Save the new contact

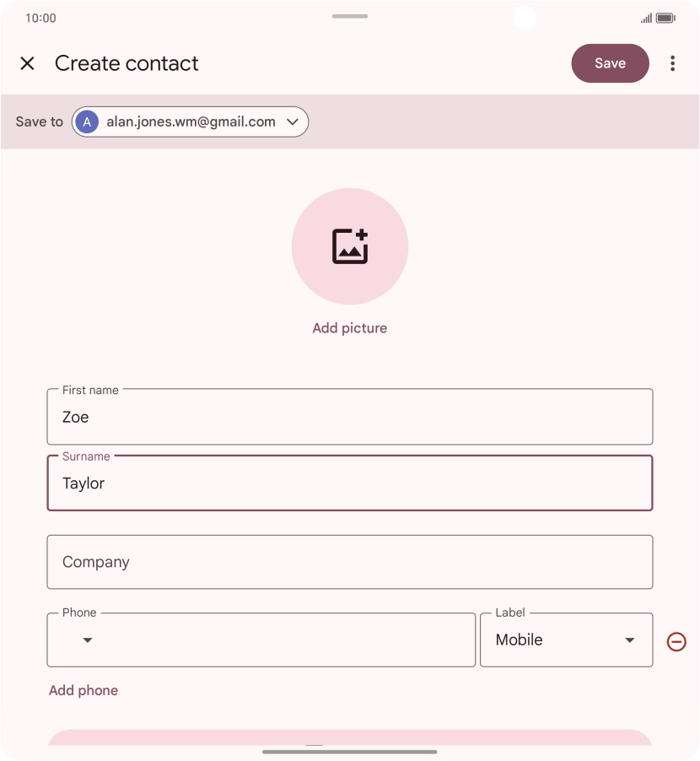[610, 63]
